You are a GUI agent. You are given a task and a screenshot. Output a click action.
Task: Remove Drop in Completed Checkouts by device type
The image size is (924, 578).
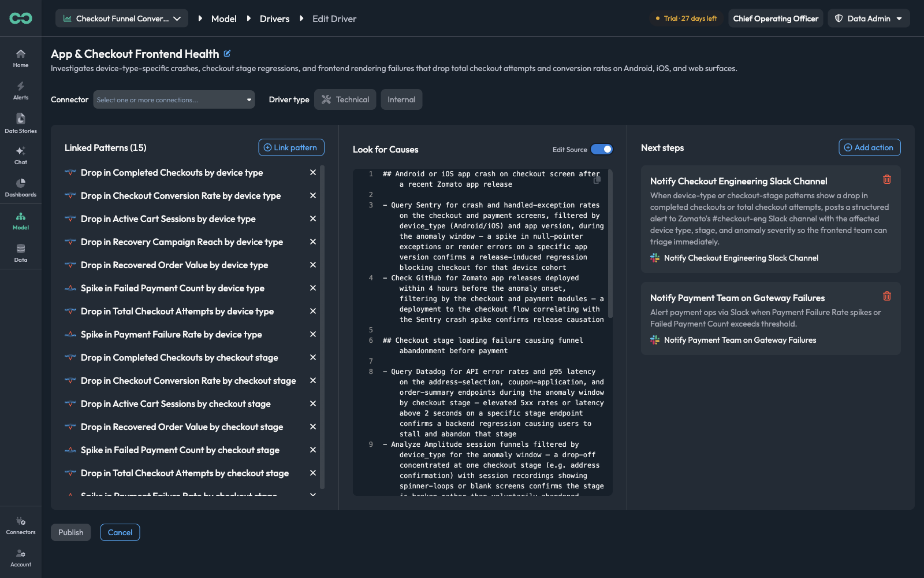[x=313, y=172]
